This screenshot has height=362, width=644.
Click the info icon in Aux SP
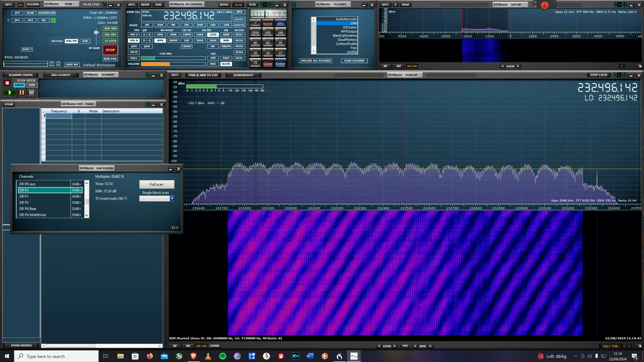click(x=621, y=66)
